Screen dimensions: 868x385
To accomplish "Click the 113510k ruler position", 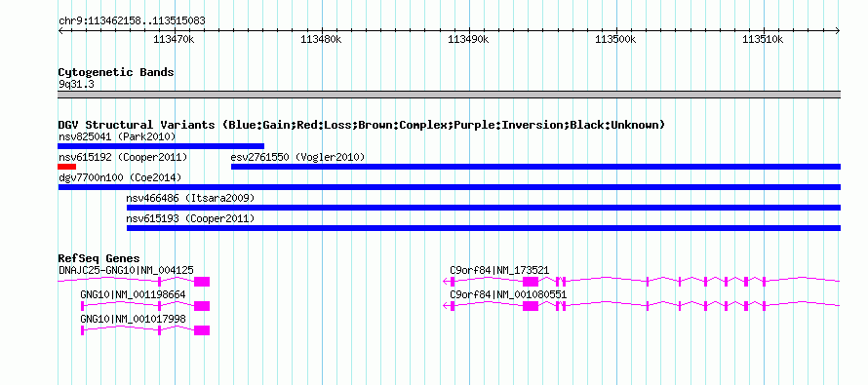I will click(x=763, y=39).
